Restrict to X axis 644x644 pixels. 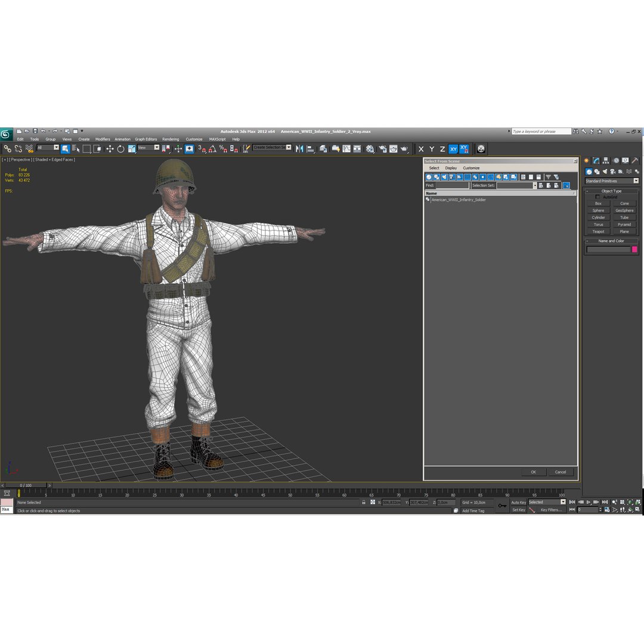point(421,149)
